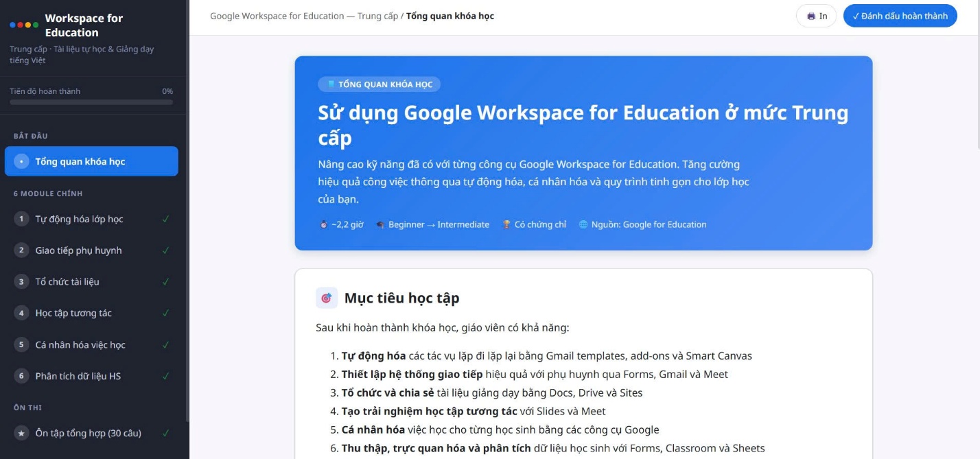Viewport: 980px width, 459px height.
Task: Click the graduation cap icon beside Beginner → Intermediate
Action: coord(380,224)
